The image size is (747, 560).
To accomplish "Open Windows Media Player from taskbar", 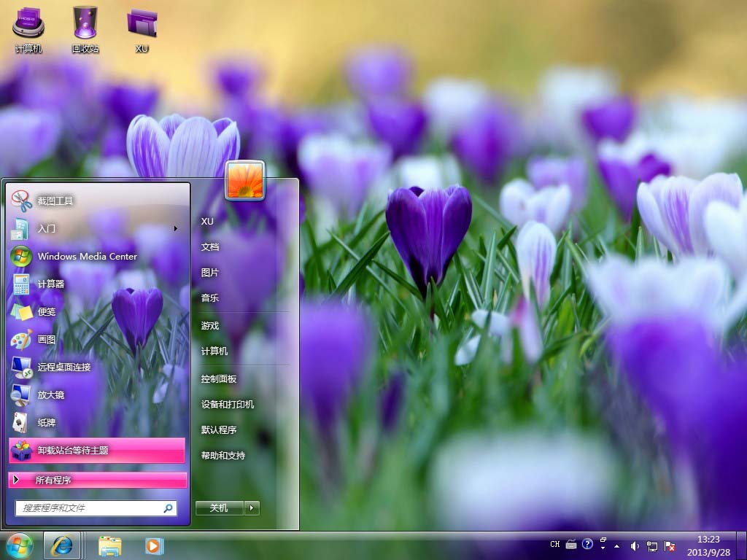I will [x=154, y=545].
